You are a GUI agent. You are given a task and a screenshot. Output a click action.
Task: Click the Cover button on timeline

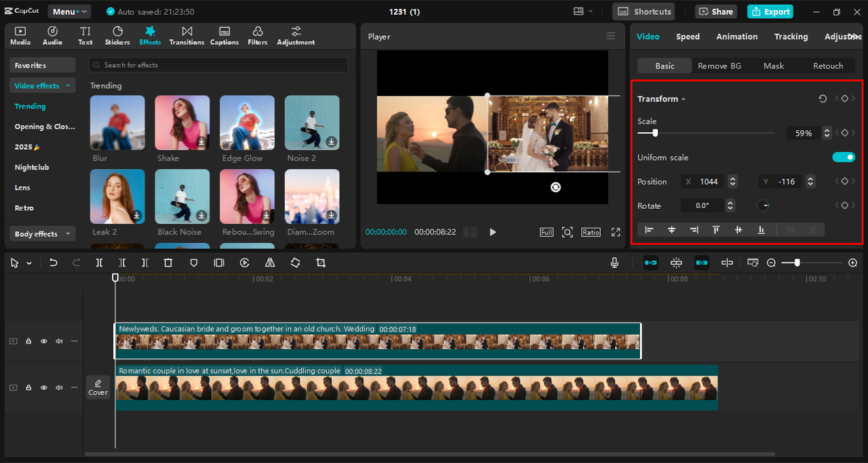98,388
